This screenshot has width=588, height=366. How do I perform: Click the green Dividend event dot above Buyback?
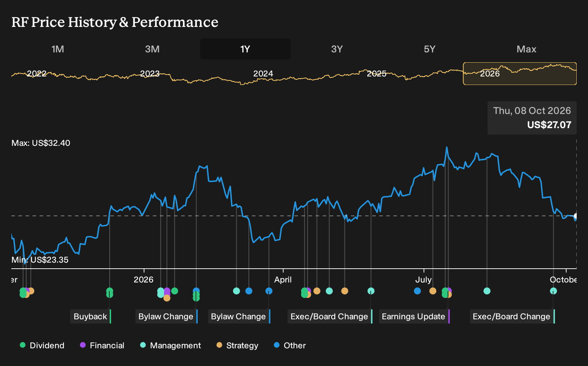point(110,293)
